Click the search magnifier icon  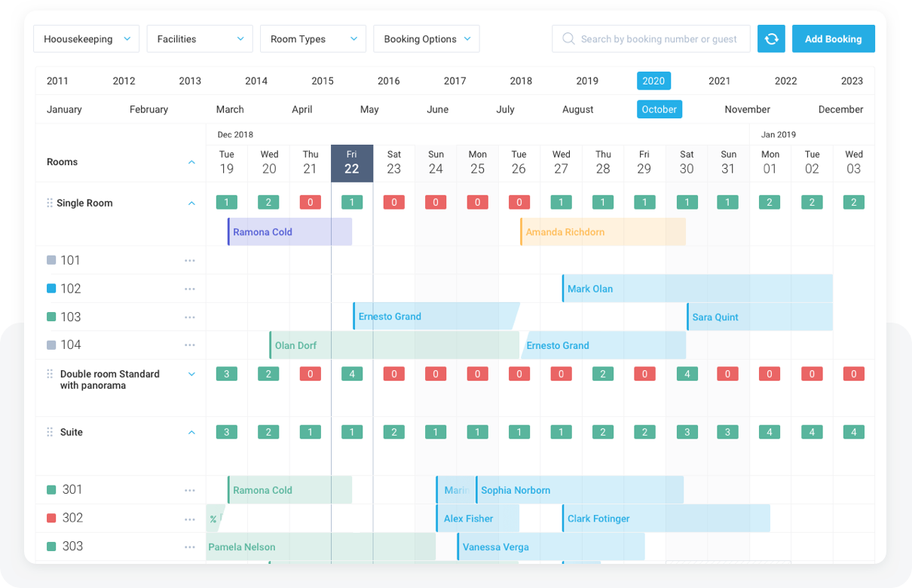tap(568, 39)
